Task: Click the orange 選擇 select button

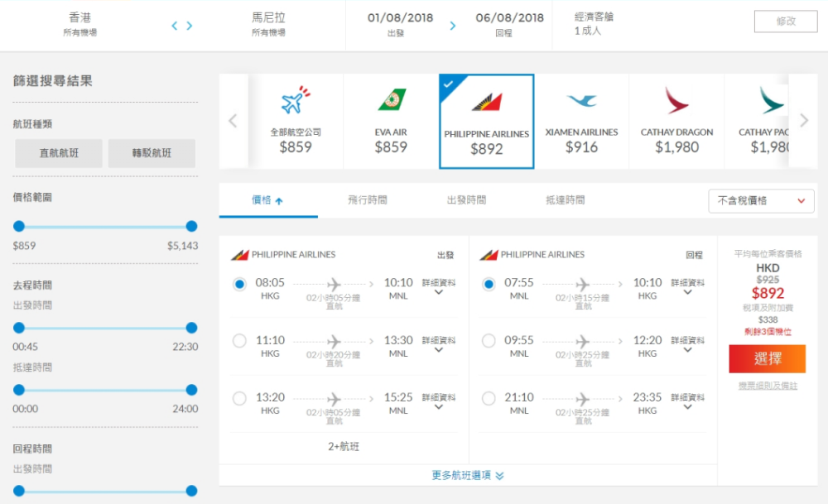Action: click(x=768, y=358)
